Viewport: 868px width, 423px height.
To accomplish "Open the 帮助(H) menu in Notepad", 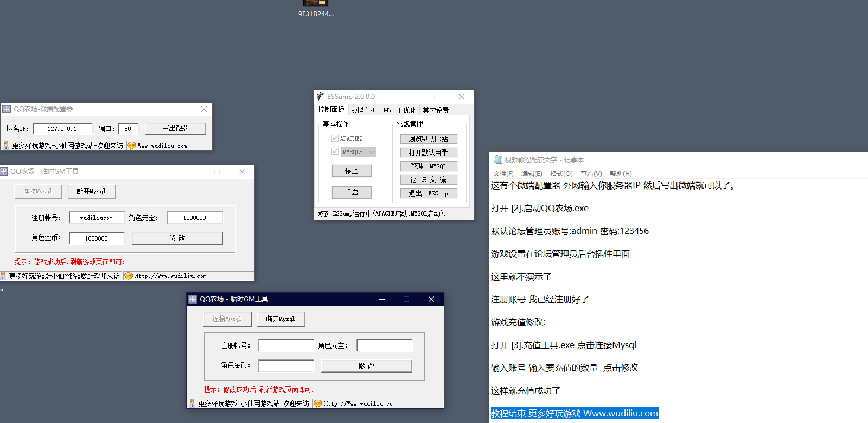I will click(x=621, y=174).
